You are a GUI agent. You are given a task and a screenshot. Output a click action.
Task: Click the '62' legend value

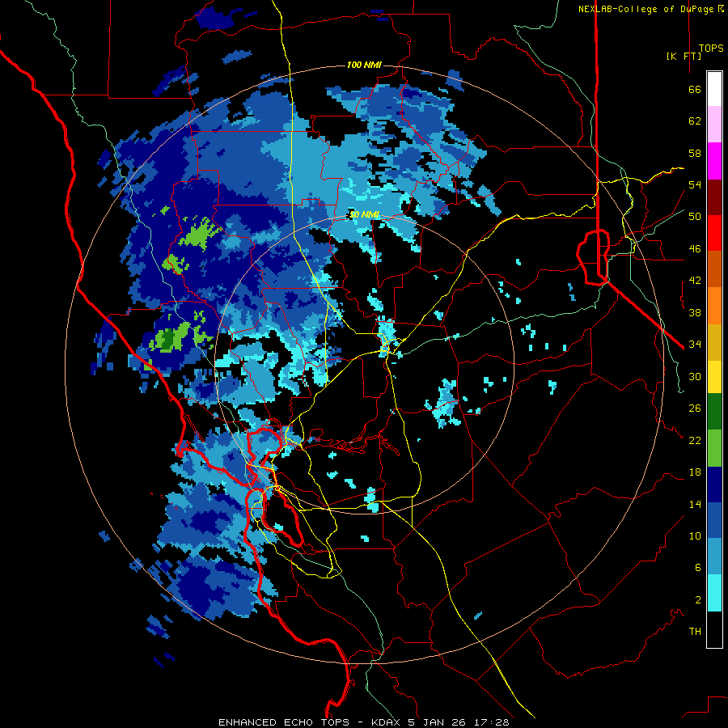click(x=695, y=121)
